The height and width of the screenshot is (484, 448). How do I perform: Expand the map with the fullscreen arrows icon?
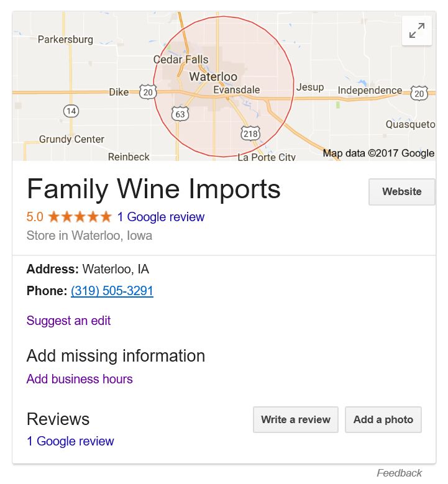pyautogui.click(x=416, y=30)
